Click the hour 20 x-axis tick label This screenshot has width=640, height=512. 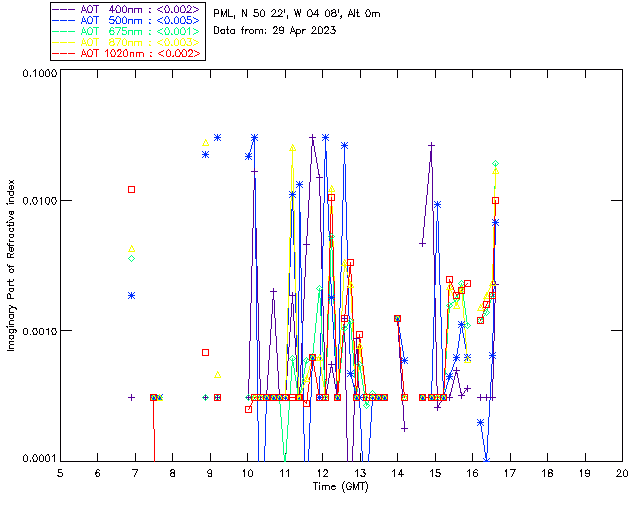[x=622, y=473]
